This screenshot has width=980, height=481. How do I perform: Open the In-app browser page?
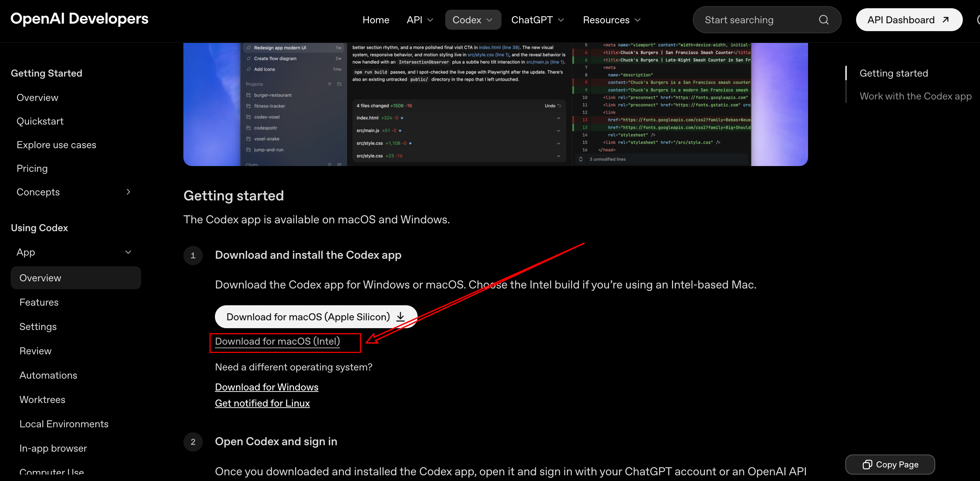click(53, 448)
